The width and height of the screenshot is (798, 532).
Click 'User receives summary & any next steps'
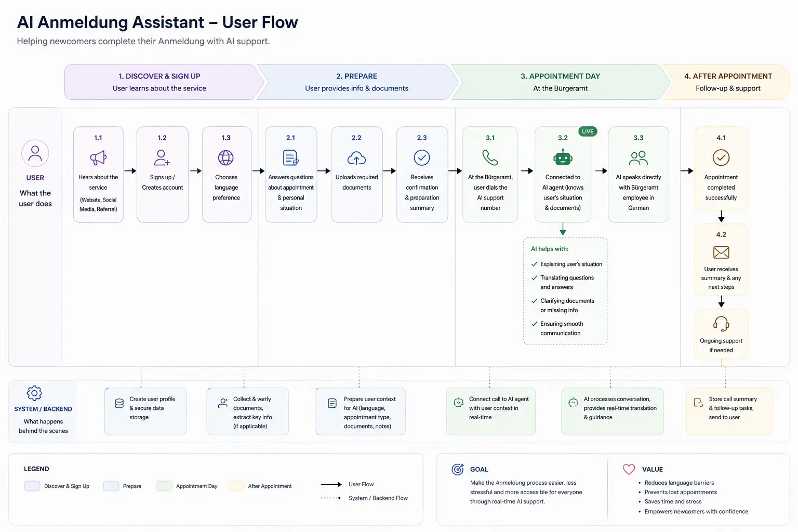[x=721, y=278]
